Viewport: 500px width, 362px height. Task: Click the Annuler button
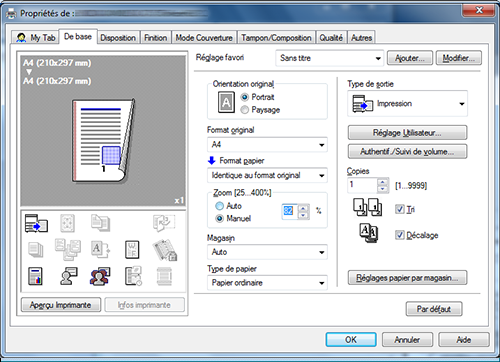pyautogui.click(x=407, y=340)
